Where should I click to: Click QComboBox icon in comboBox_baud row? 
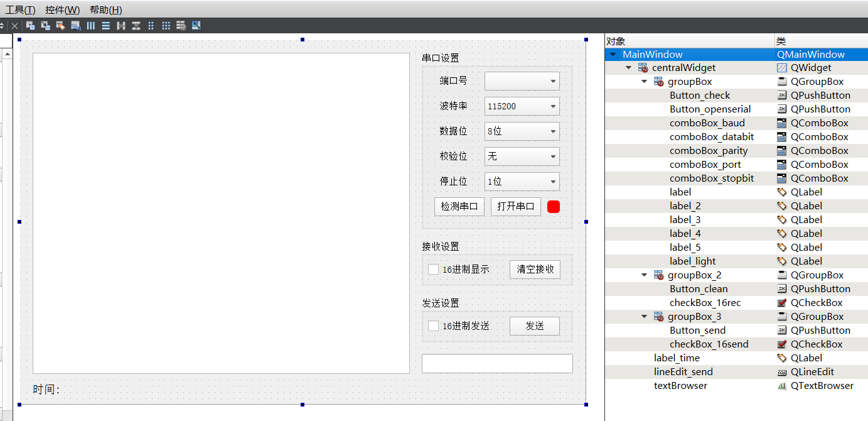point(782,123)
